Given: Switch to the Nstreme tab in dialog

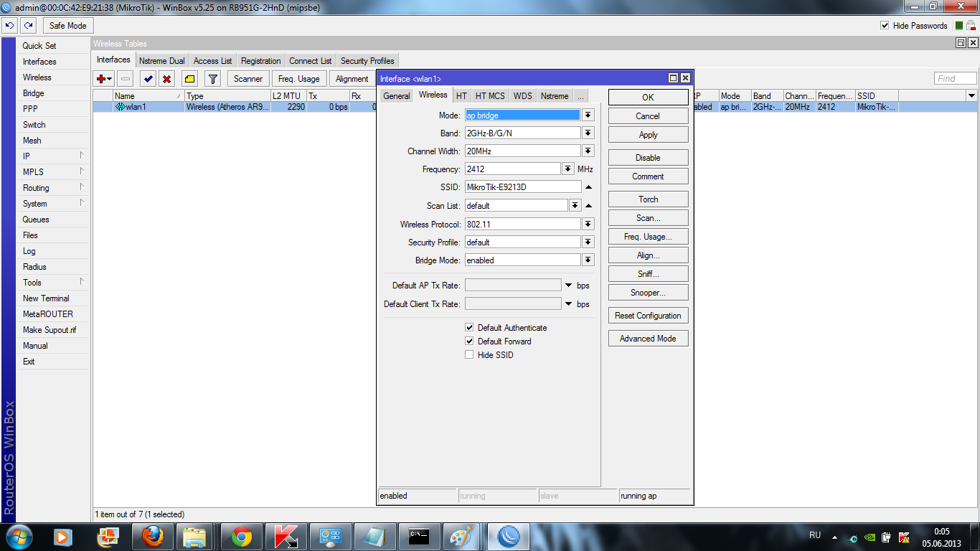Looking at the screenshot, I should (555, 96).
